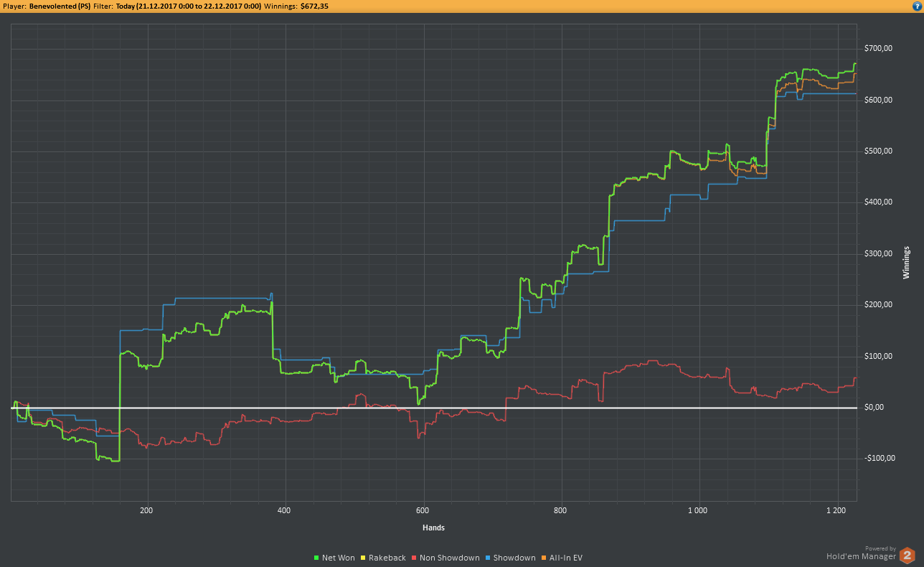Image resolution: width=924 pixels, height=567 pixels.
Task: Toggle the Showdown series via its legend label
Action: pyautogui.click(x=514, y=558)
